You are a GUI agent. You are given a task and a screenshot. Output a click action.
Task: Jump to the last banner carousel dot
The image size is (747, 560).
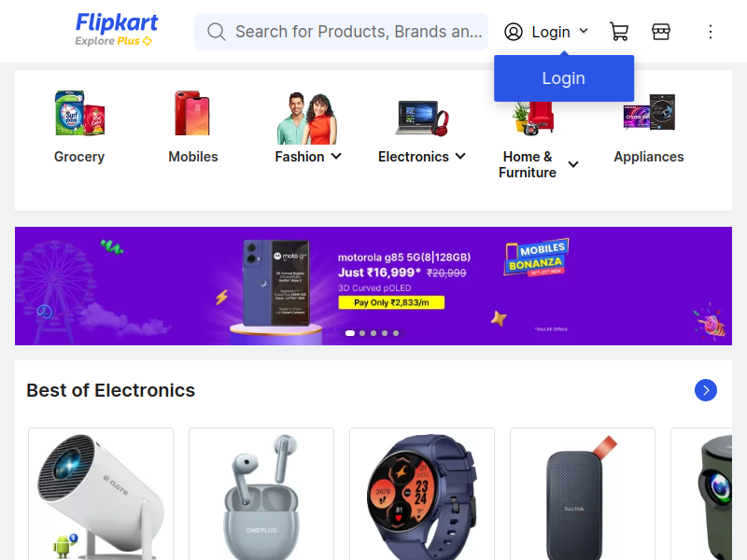[x=396, y=333]
